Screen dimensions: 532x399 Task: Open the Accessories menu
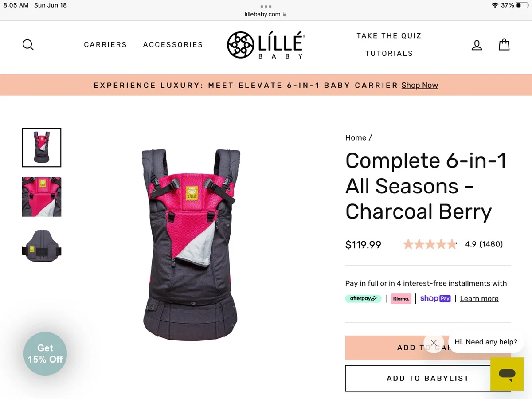pos(173,44)
